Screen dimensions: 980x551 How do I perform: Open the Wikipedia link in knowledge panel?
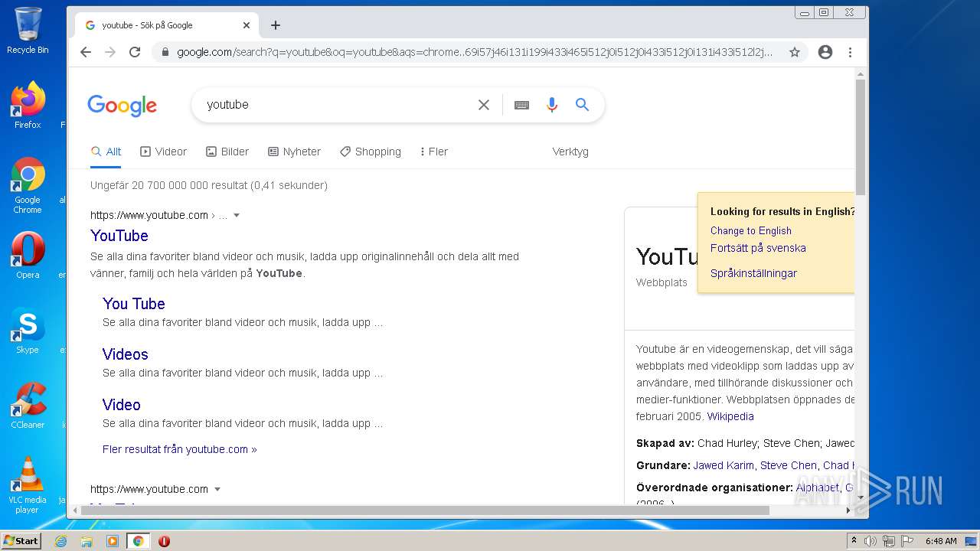point(730,416)
